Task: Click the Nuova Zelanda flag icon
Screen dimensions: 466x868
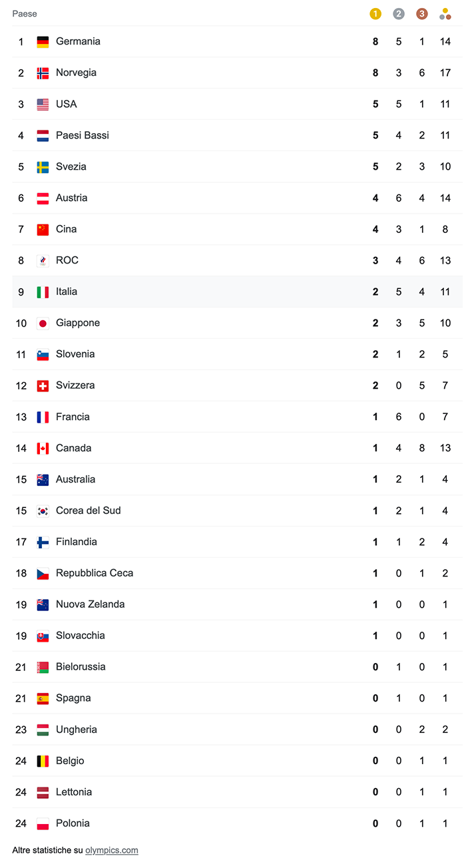Action: coord(43,604)
